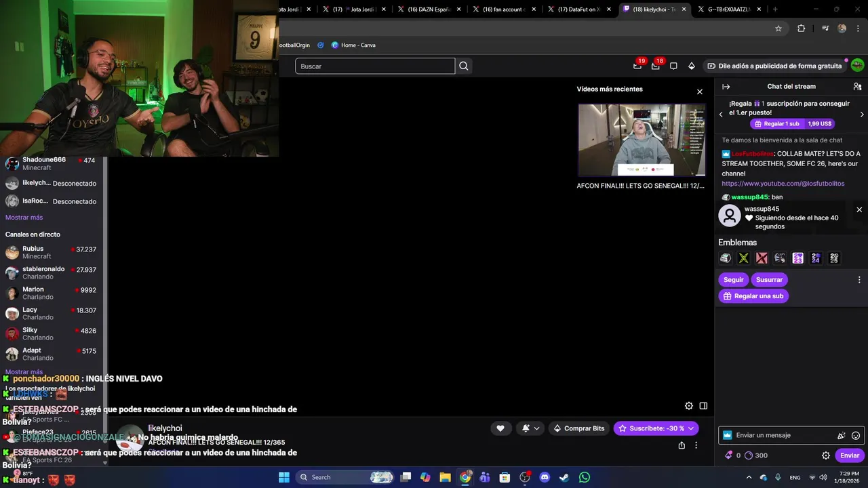Go to previous gift sub banner
The height and width of the screenshot is (488, 868).
point(721,115)
